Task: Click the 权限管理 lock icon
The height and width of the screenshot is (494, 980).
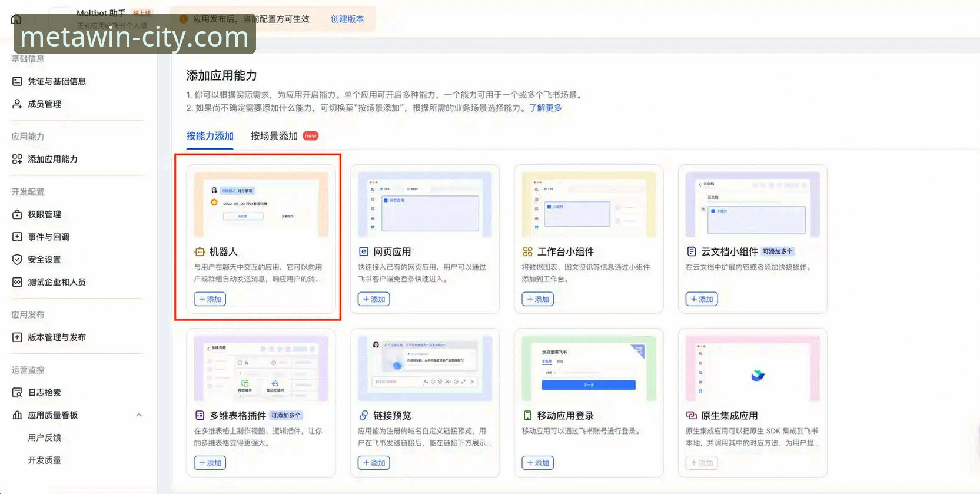Action: (x=17, y=214)
